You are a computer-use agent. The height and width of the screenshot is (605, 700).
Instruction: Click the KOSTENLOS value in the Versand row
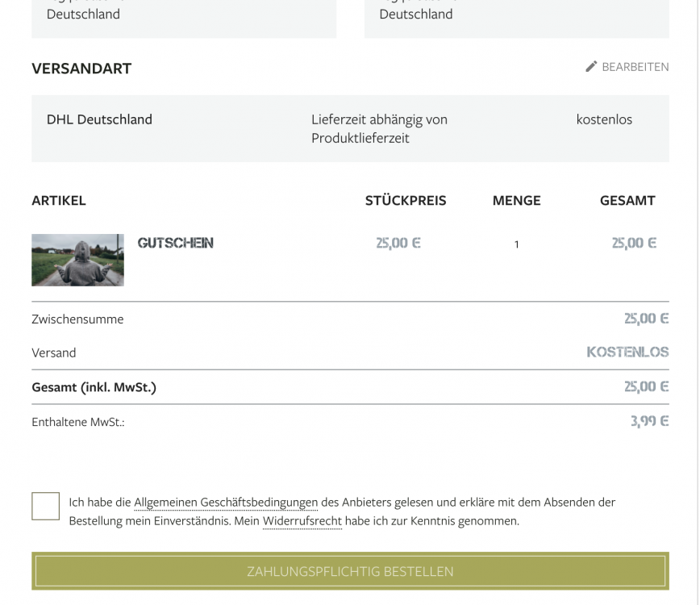coord(627,353)
